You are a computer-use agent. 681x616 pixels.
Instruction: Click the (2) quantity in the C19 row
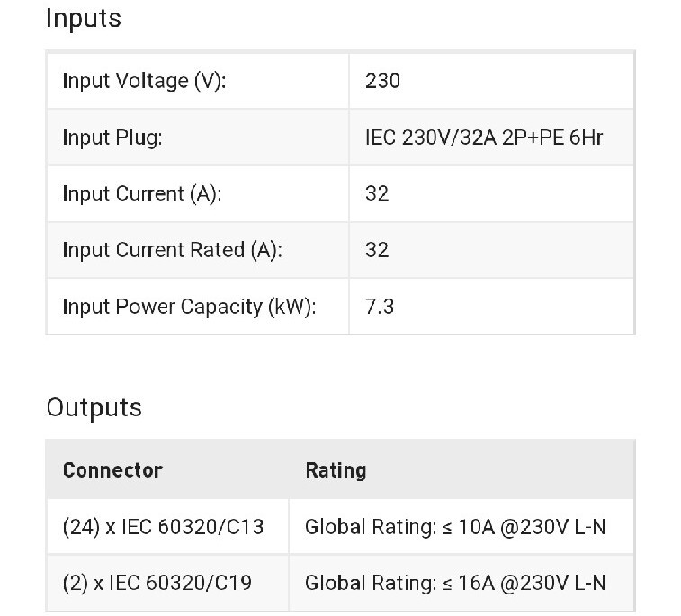point(76,583)
